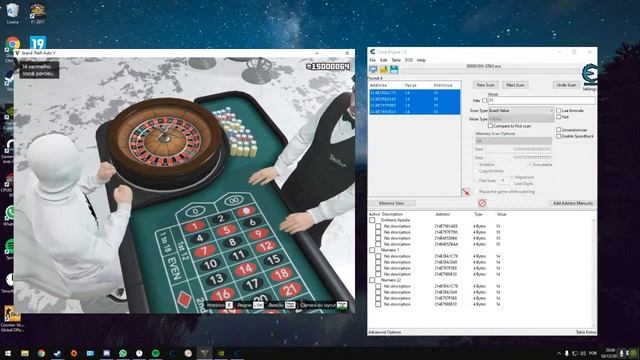This screenshot has width=640, height=360.
Task: Open the Windows Start button
Action: tap(8, 353)
